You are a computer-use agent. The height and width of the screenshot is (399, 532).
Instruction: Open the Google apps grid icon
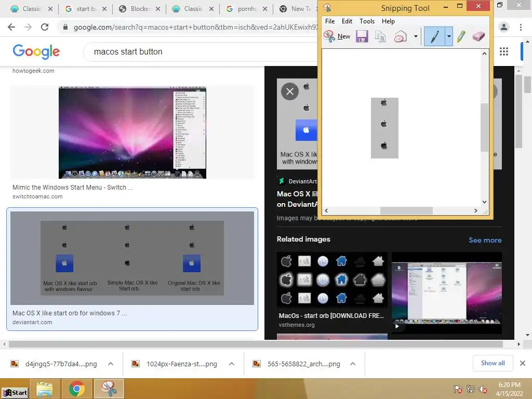tap(504, 51)
